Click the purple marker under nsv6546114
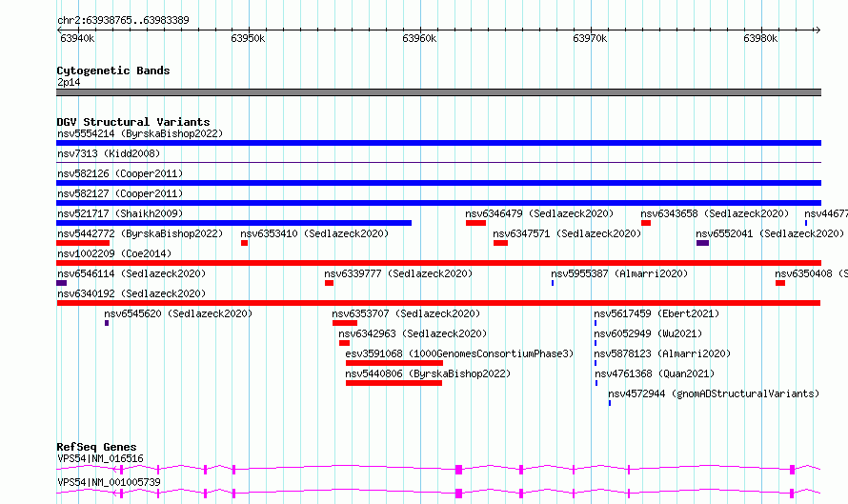Viewport: 848px width, 504px height. [x=62, y=283]
